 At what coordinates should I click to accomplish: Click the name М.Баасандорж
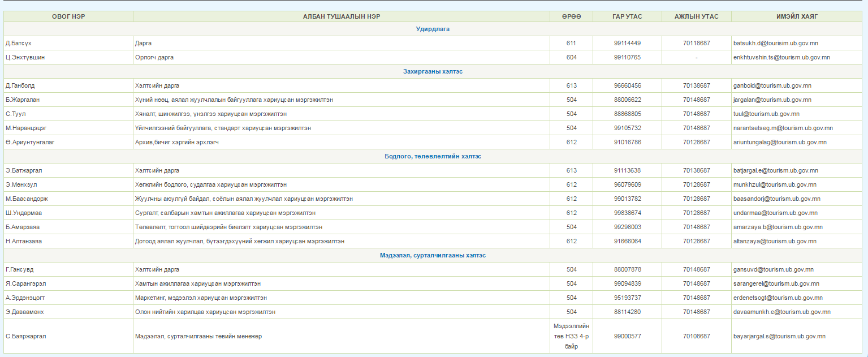[x=27, y=199]
